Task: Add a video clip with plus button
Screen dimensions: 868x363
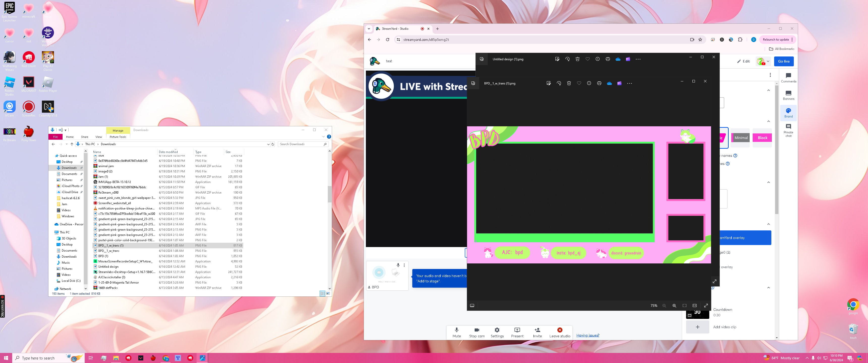Action: (x=697, y=327)
